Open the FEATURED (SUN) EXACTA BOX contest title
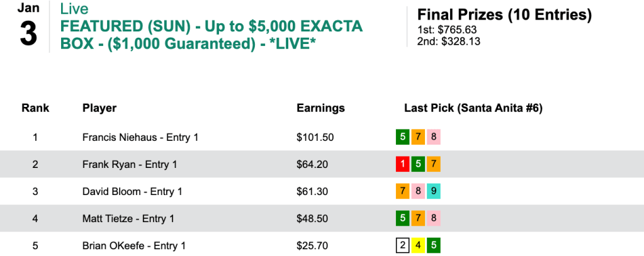The height and width of the screenshot is (256, 644). (210, 36)
